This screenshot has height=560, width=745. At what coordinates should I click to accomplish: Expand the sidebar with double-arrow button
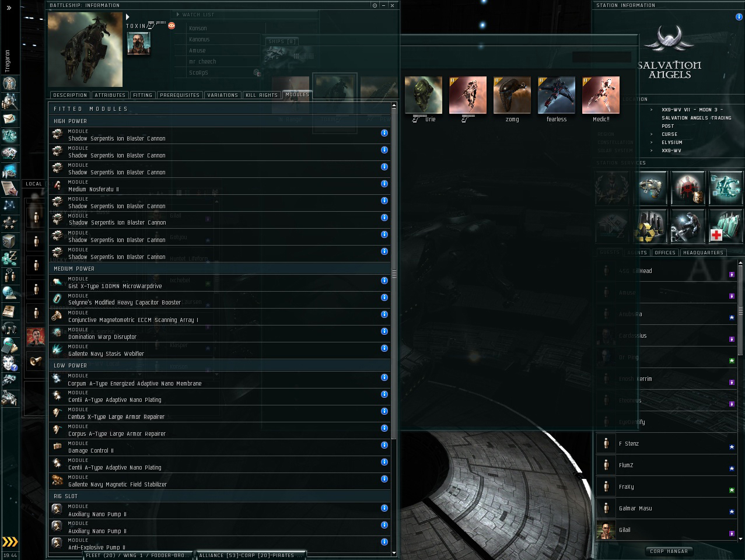9,8
